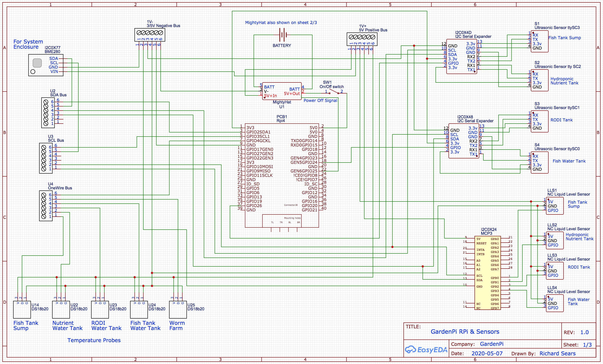
Task: Click the 5V+In pin label on MightyHat
Action: click(270, 96)
